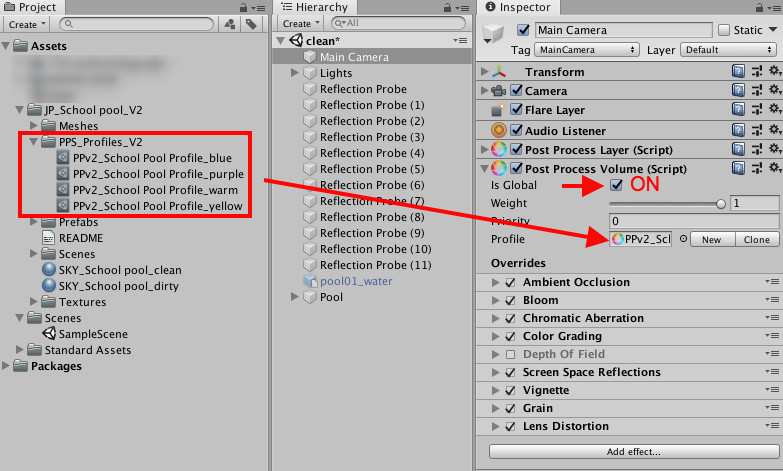Open preset icon for Post Process Volume
783x471 pixels.
click(x=757, y=168)
